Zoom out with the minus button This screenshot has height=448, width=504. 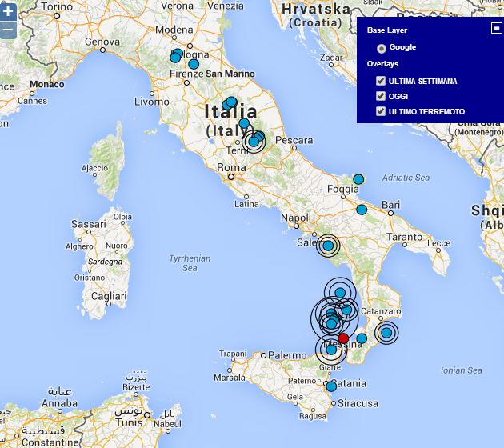[x=8, y=30]
